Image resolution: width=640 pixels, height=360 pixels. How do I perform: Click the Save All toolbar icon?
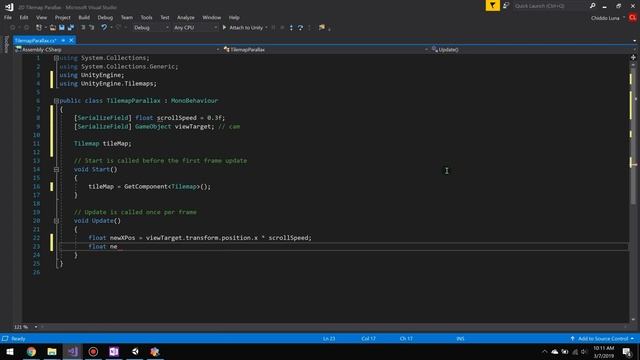coord(71,27)
